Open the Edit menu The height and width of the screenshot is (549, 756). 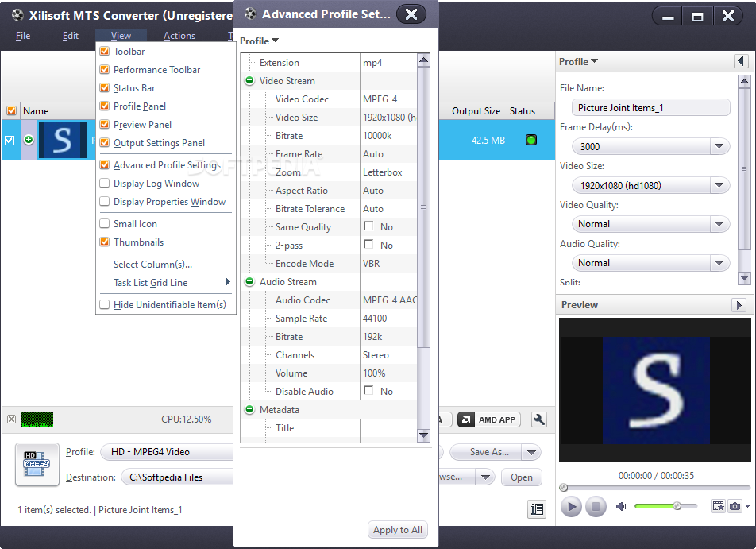coord(71,36)
